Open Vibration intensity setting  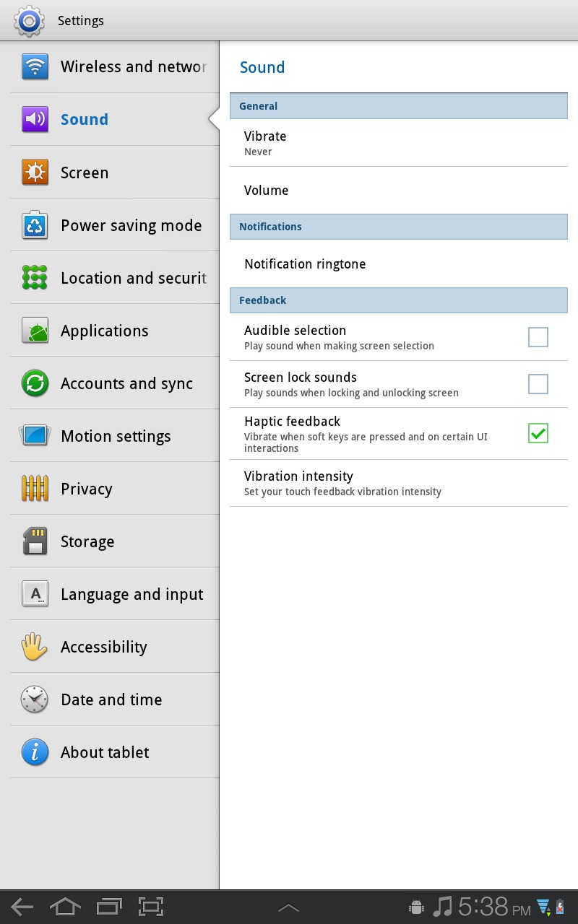click(399, 483)
